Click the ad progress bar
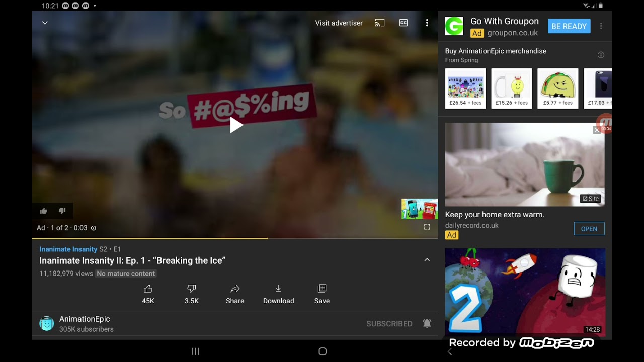The image size is (644, 362). click(x=235, y=238)
